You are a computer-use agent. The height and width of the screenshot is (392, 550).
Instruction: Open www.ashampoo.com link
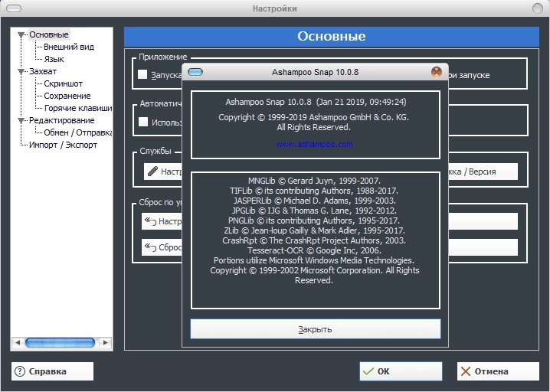point(314,144)
